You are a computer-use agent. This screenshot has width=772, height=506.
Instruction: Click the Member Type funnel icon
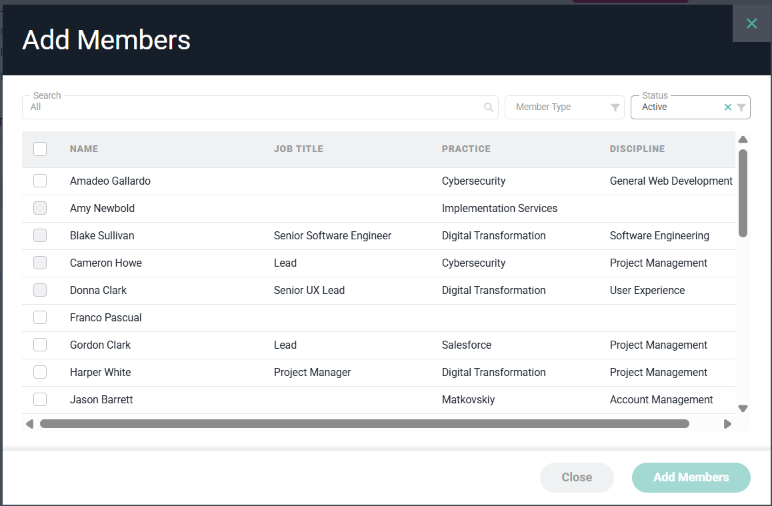tap(615, 107)
